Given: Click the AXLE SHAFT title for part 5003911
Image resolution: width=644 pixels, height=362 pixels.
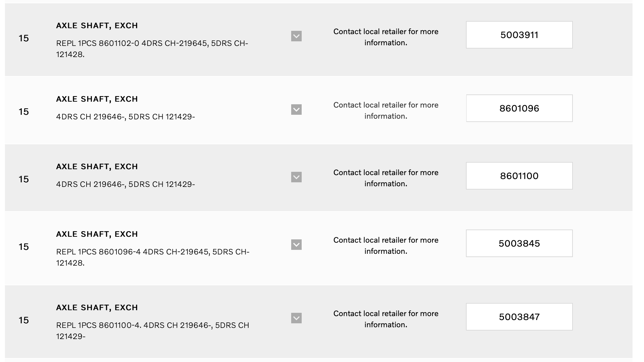Looking at the screenshot, I should coord(97,26).
